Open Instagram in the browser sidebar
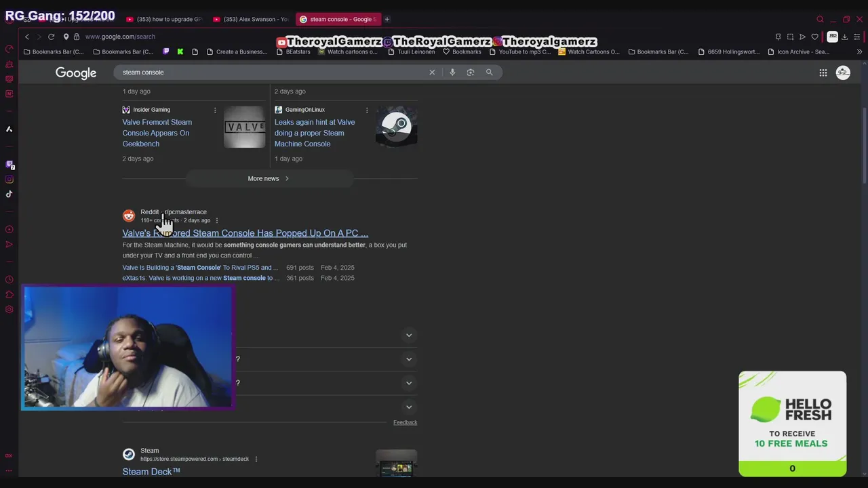 pos(9,180)
